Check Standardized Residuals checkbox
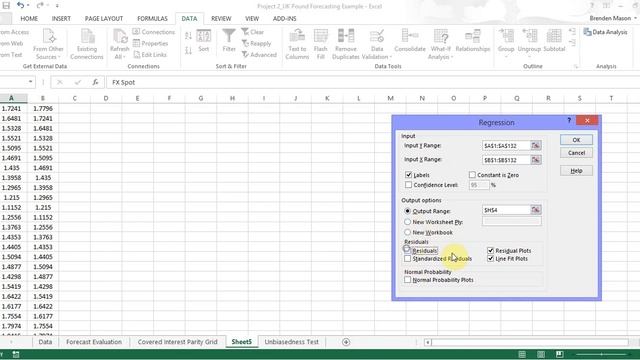 [x=407, y=259]
